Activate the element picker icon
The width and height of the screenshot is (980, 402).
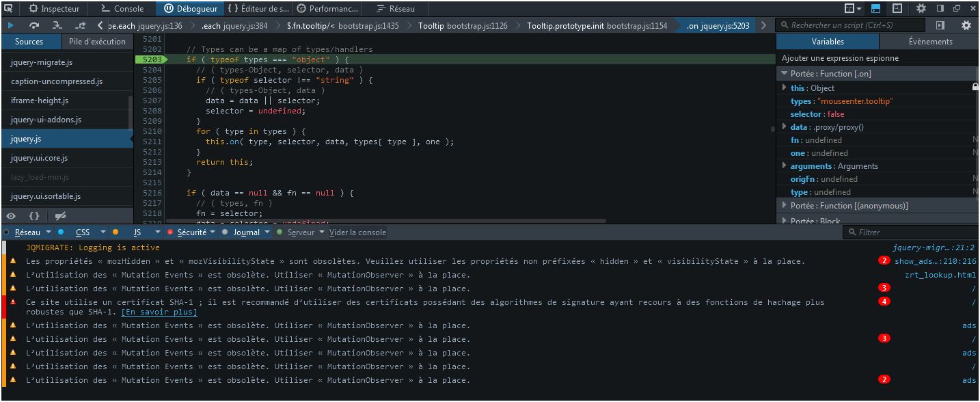[x=9, y=8]
